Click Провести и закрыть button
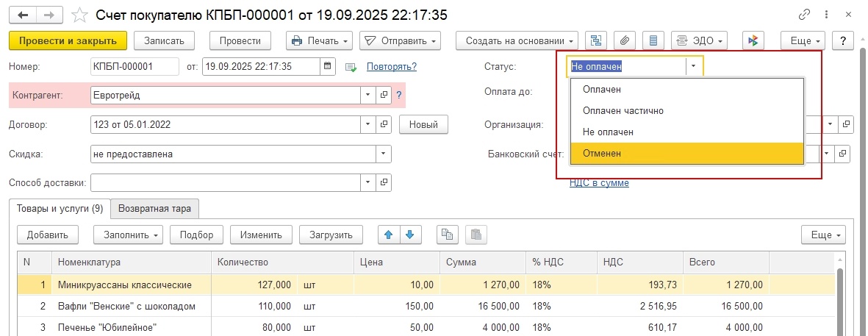Screen dimensions: 868x336 (x=68, y=40)
